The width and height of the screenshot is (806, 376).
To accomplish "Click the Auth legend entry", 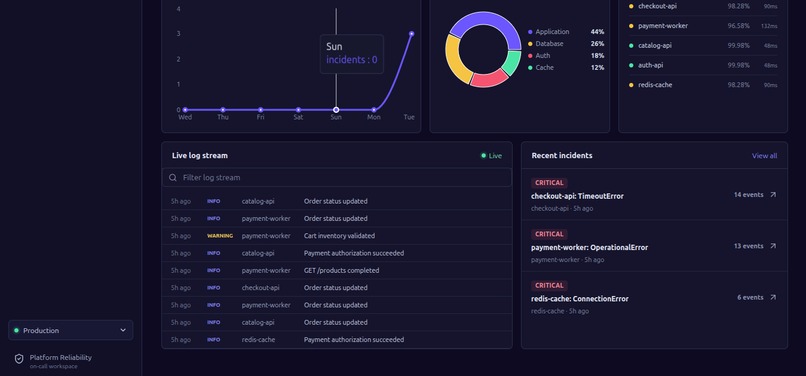I will (565, 56).
